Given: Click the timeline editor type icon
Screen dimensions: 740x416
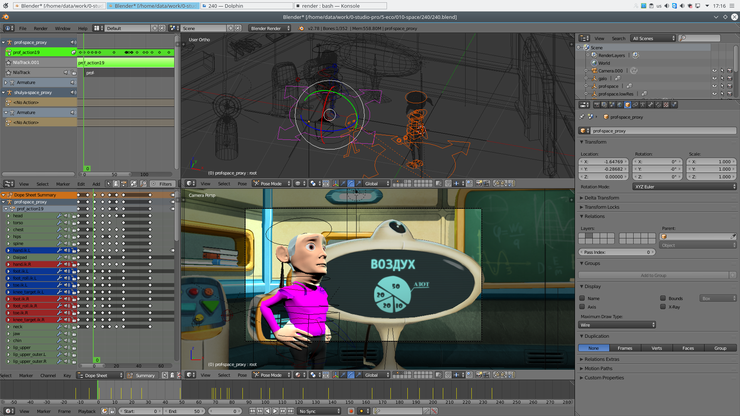Looking at the screenshot, I should 8,411.
